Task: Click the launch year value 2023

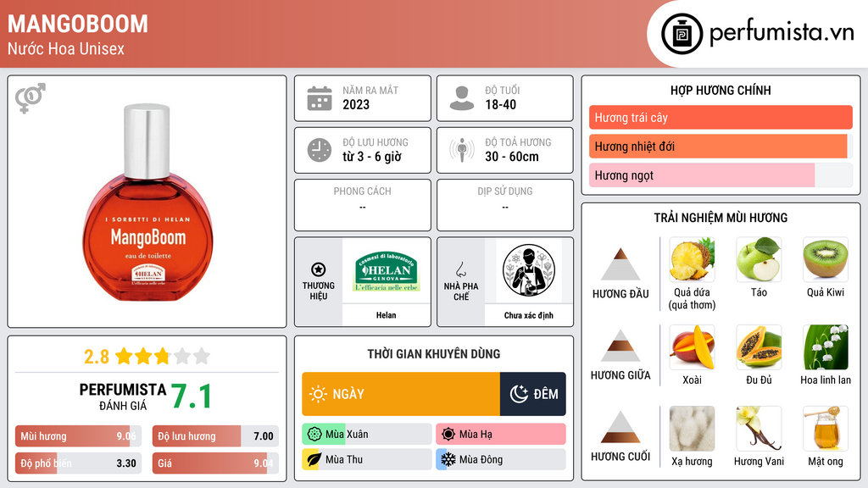Action: [x=356, y=104]
